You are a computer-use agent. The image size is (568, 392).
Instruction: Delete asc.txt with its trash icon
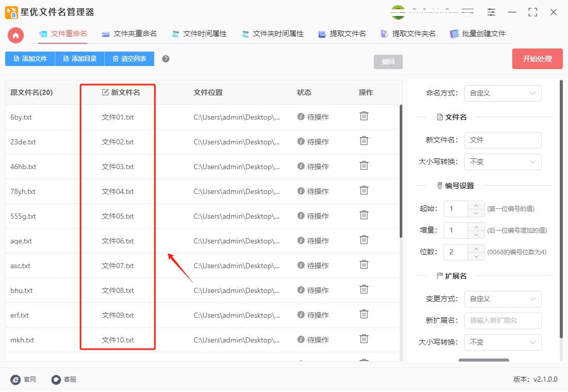[364, 265]
